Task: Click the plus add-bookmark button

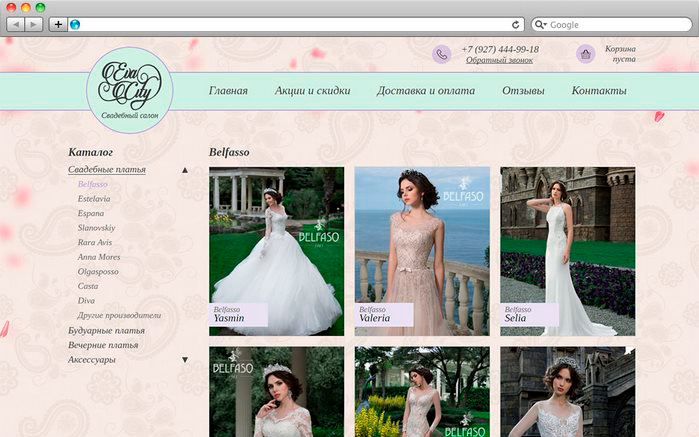Action: 58,25
